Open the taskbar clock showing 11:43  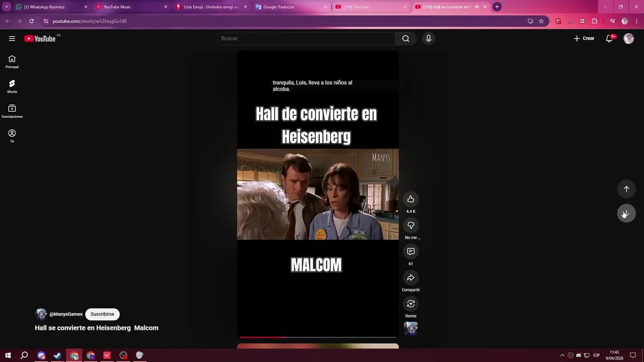pos(614,355)
